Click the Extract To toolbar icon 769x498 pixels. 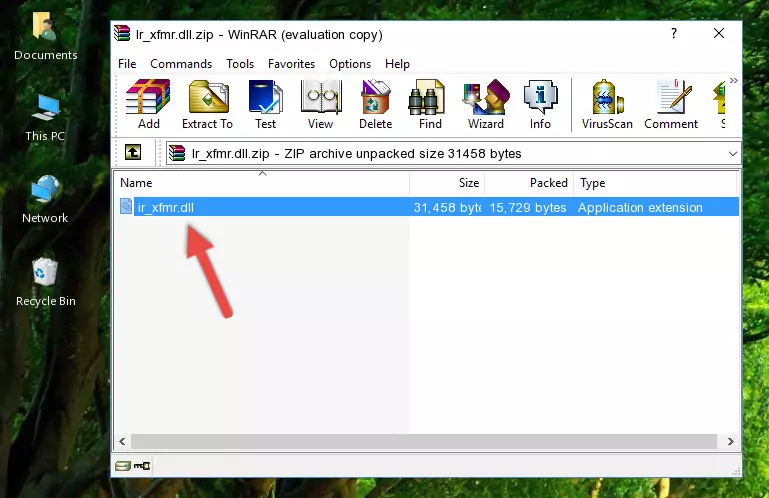pyautogui.click(x=207, y=104)
